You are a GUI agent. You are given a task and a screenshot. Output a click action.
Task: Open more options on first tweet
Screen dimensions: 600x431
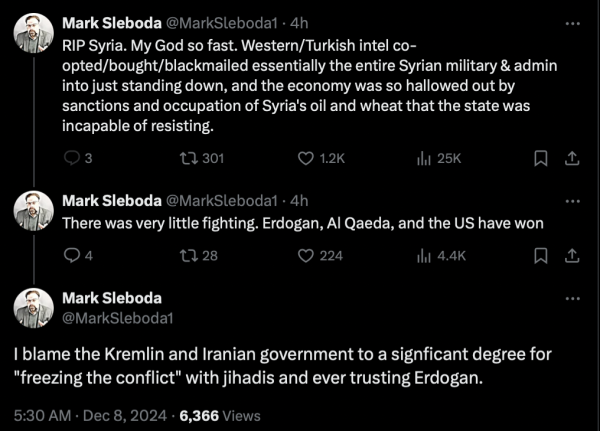tap(572, 24)
